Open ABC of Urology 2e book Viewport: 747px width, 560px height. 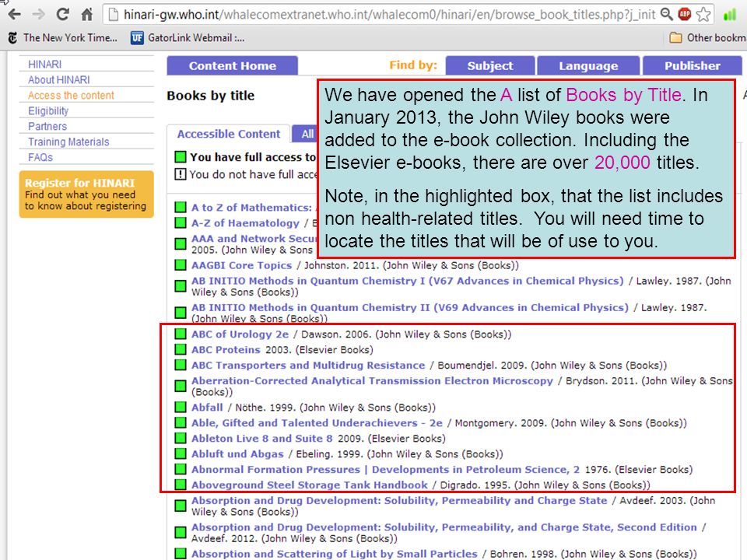click(x=240, y=334)
